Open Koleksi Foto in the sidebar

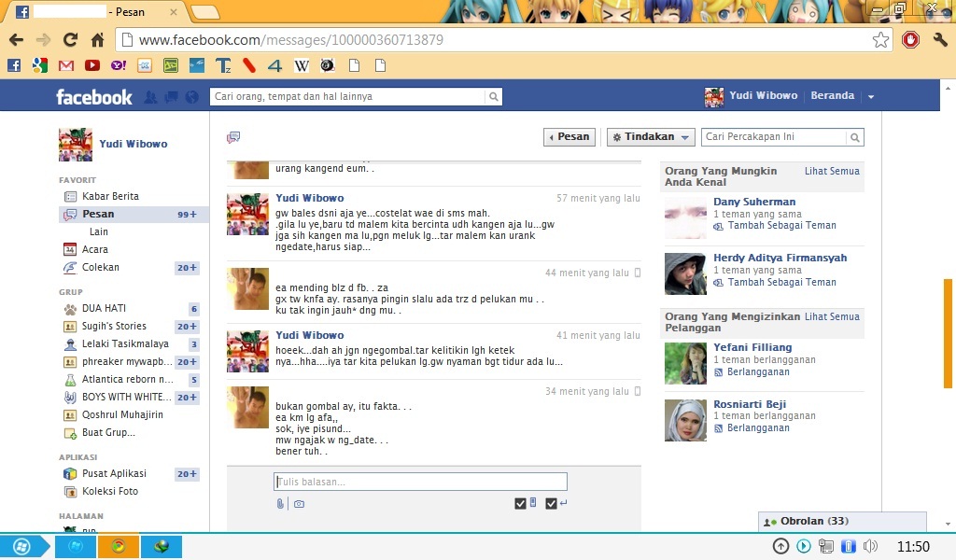pyautogui.click(x=110, y=491)
